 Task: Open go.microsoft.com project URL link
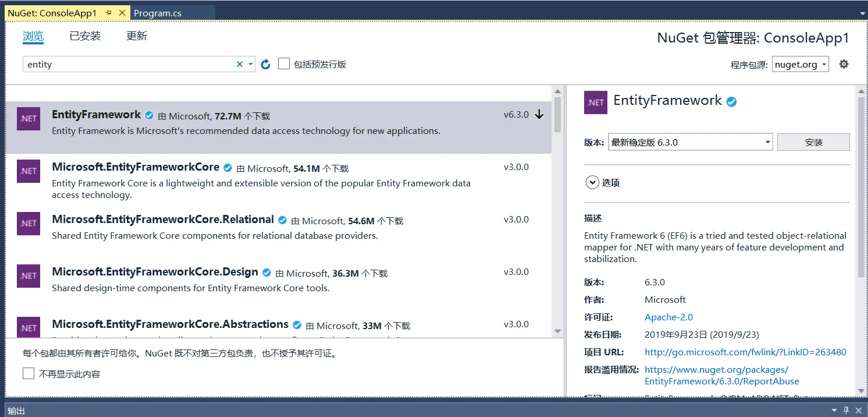pyautogui.click(x=745, y=352)
